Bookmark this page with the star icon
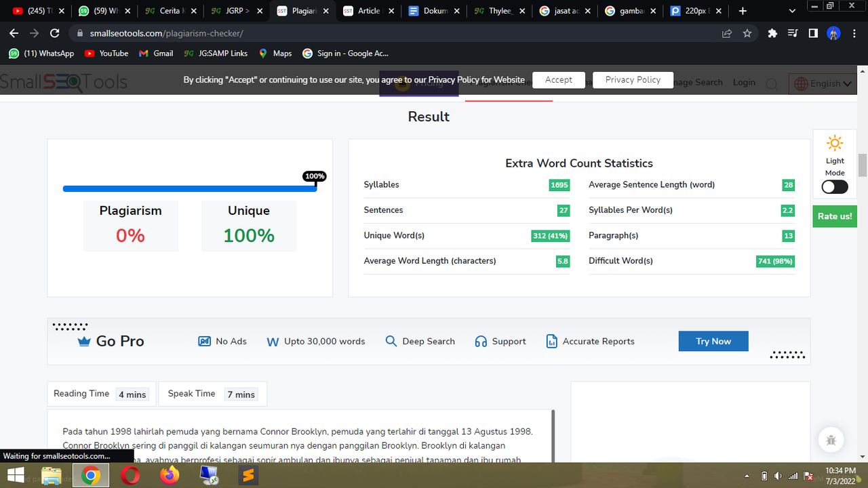This screenshot has width=868, height=488. click(x=747, y=33)
